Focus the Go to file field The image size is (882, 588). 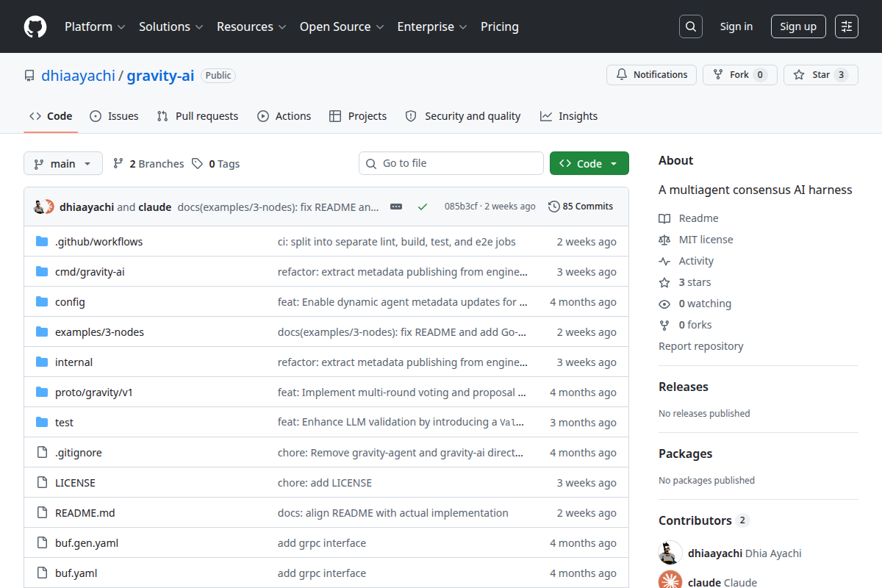pyautogui.click(x=451, y=163)
